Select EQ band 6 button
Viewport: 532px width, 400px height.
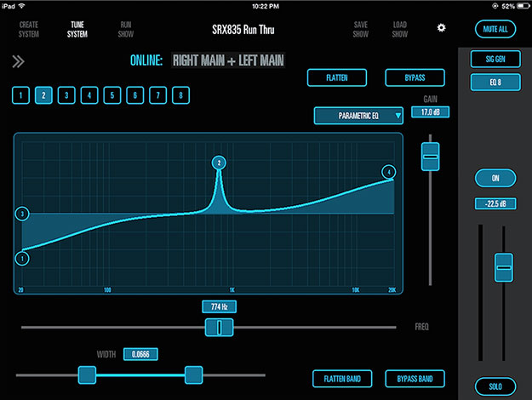point(134,95)
